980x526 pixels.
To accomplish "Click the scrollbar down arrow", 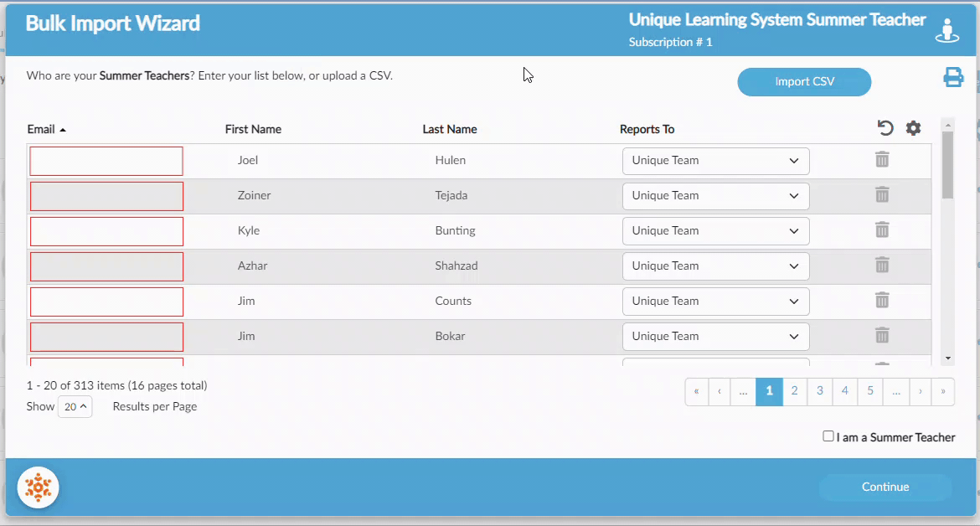I will coord(948,358).
